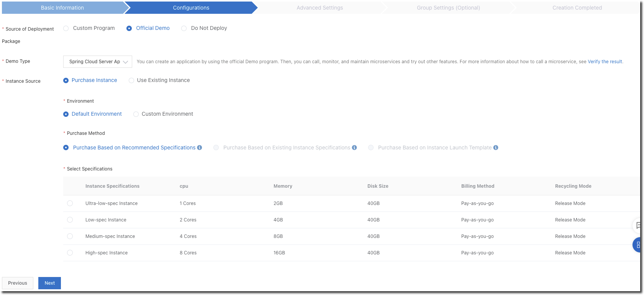Go to Basic Information step
This screenshot has width=644, height=295.
coord(62,8)
